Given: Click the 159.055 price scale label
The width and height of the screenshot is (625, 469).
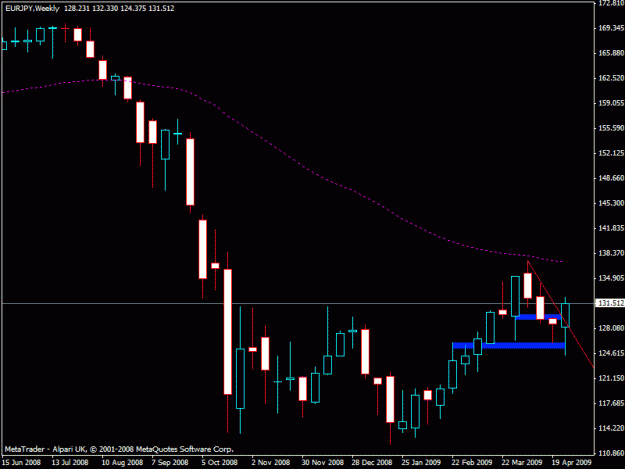Looking at the screenshot, I should click(x=611, y=103).
